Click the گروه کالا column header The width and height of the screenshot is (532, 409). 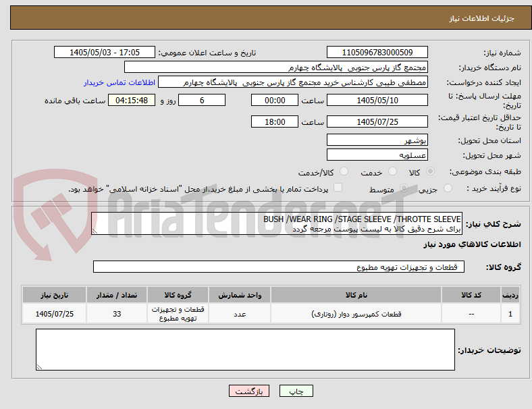[178, 295]
